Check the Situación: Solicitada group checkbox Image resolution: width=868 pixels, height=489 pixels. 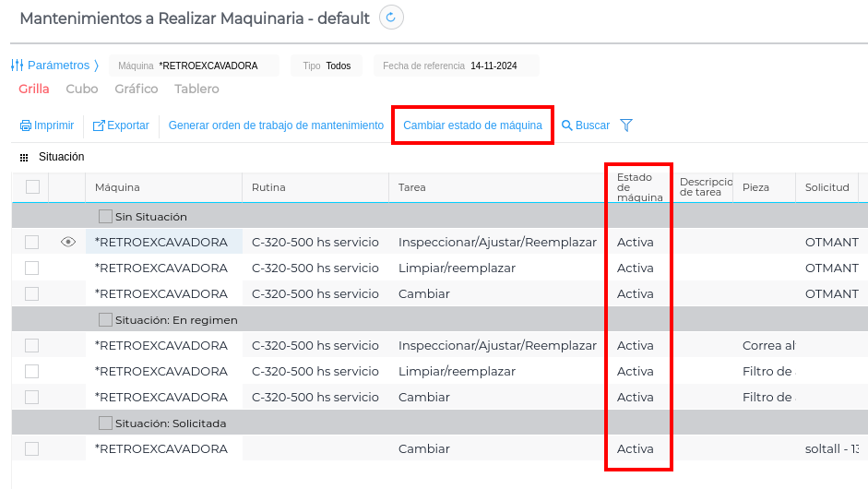click(105, 423)
